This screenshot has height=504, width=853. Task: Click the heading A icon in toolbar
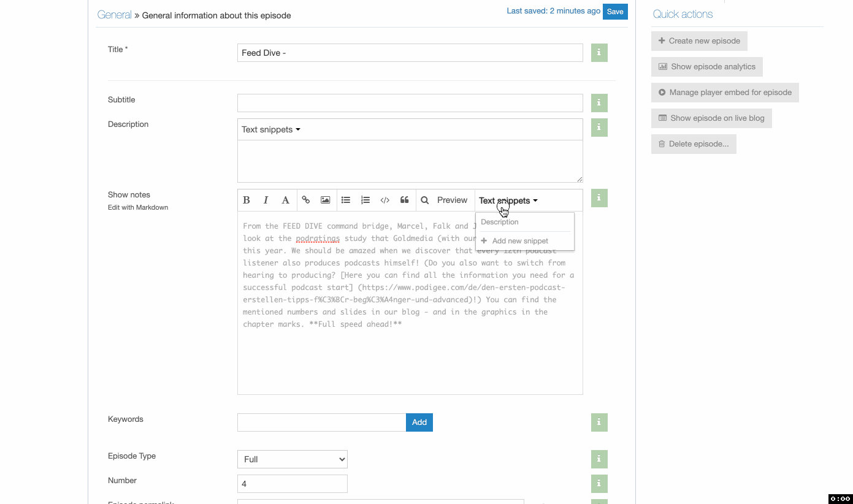(x=285, y=200)
